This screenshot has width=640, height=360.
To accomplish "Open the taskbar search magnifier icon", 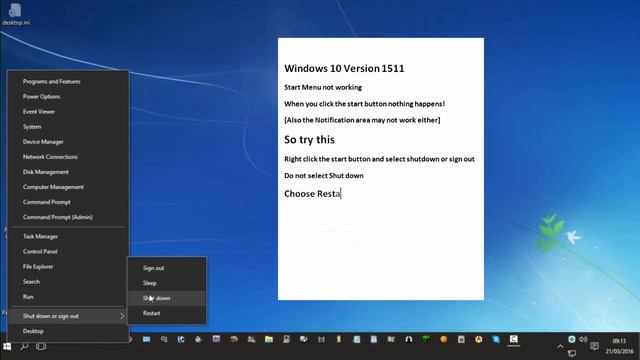I will click(x=24, y=347).
